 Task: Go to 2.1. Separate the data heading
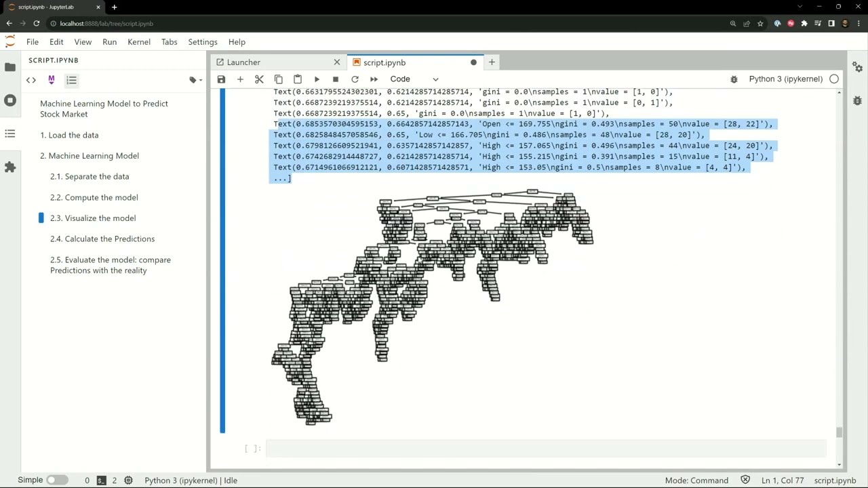point(90,176)
